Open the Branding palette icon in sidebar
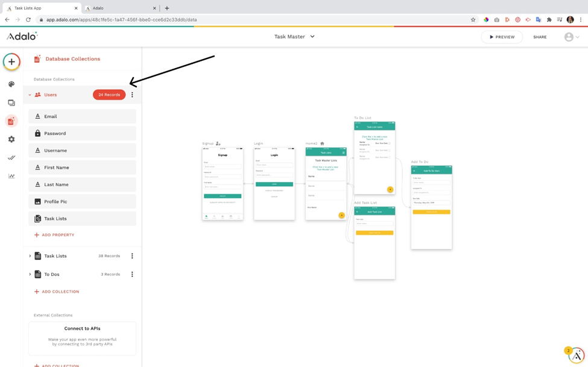 11,84
